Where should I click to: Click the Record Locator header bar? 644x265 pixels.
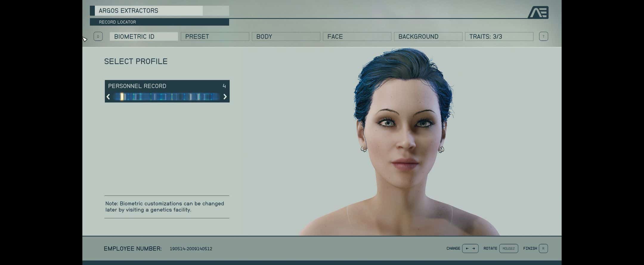[159, 22]
